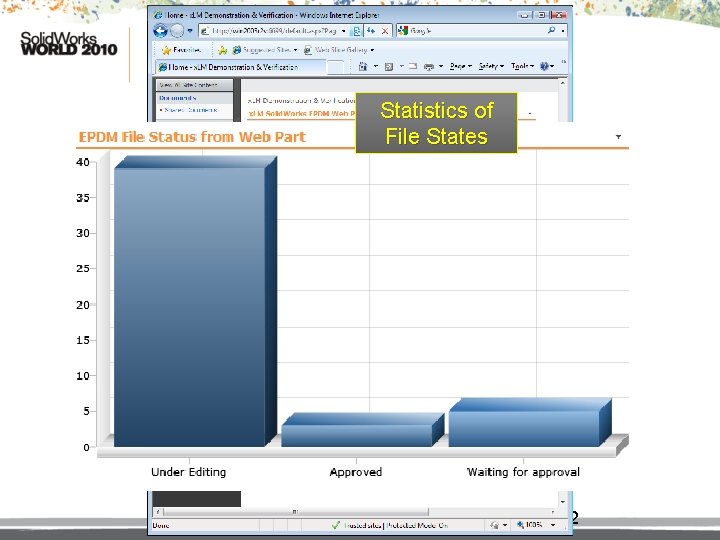Open the EPDM File Status web part menu arrow
Screen dimensions: 720x540
(x=618, y=137)
